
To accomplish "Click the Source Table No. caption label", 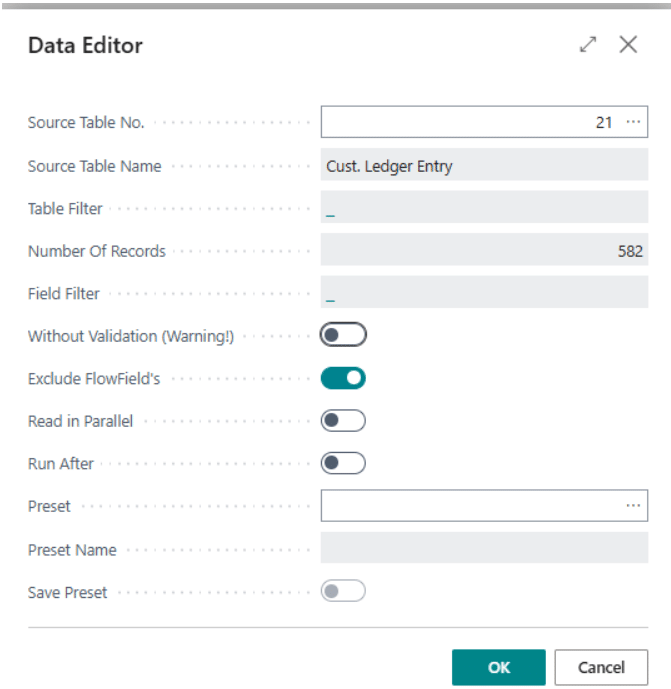I will click(86, 123).
